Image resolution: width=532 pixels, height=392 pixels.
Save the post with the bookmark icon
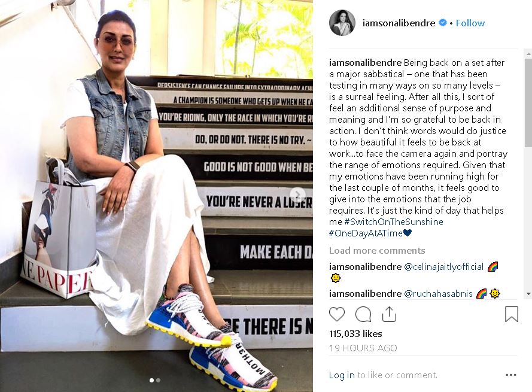[x=511, y=314]
